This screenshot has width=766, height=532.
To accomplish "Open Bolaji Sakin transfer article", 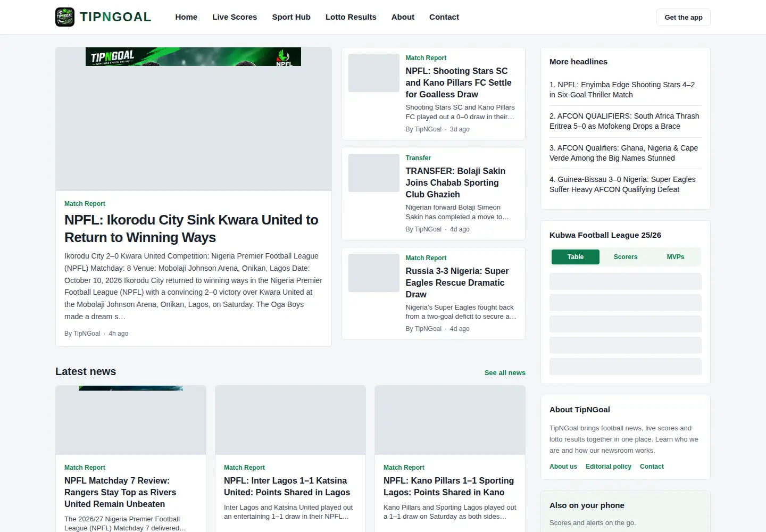I will 455,182.
